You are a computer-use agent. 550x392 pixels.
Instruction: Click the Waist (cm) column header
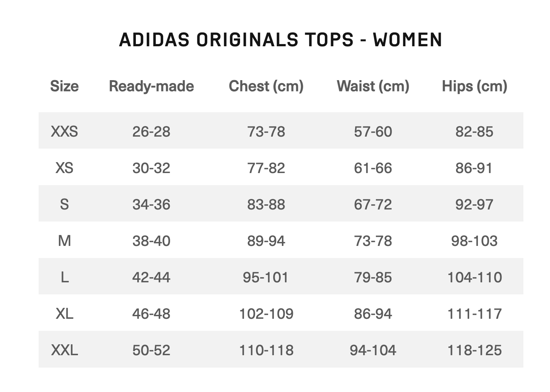(x=373, y=86)
